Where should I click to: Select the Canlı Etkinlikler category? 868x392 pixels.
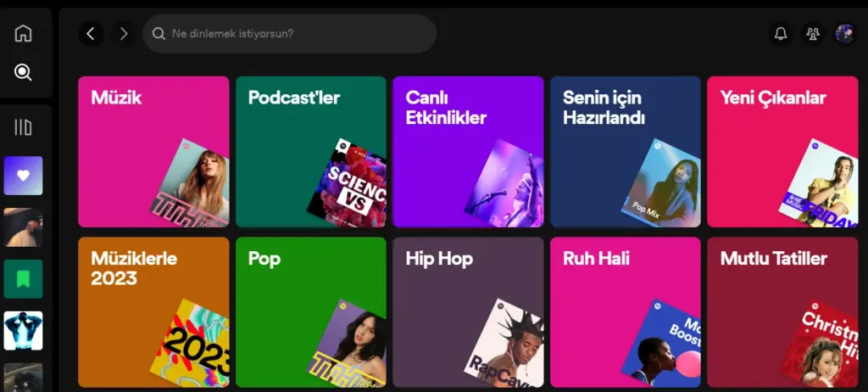click(468, 152)
